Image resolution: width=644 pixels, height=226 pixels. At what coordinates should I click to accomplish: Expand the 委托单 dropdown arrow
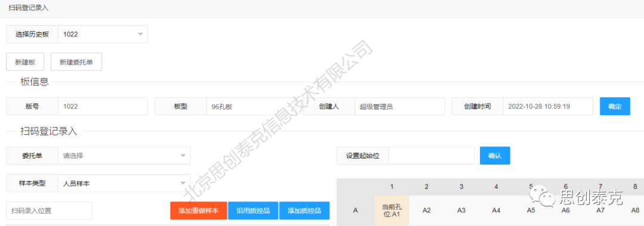(x=183, y=156)
